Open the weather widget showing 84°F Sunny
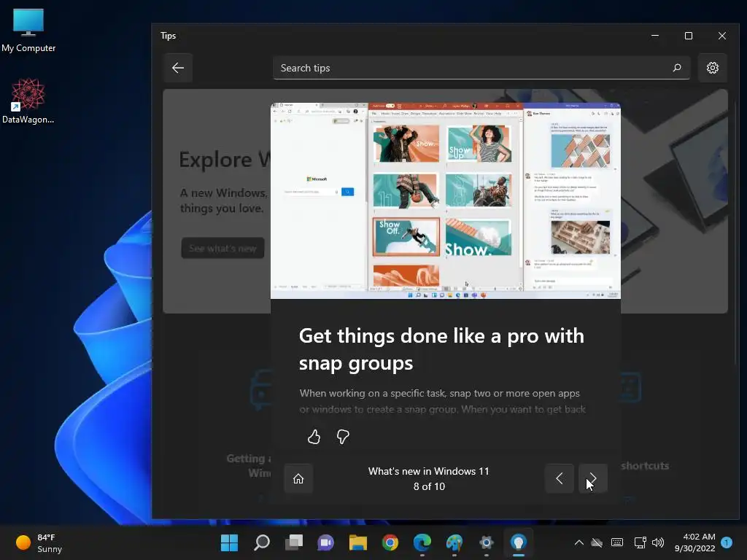Viewport: 747px width, 560px height. (x=39, y=542)
